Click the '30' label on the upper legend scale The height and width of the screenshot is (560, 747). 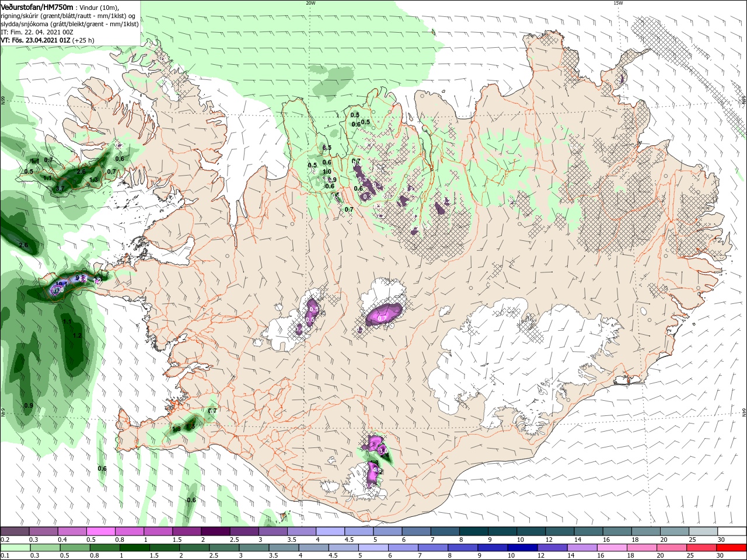(721, 540)
